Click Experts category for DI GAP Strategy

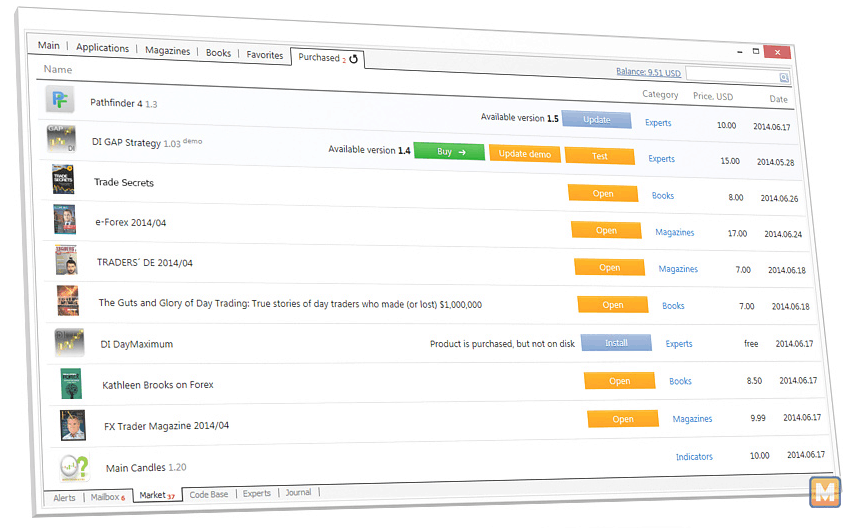tap(661, 159)
